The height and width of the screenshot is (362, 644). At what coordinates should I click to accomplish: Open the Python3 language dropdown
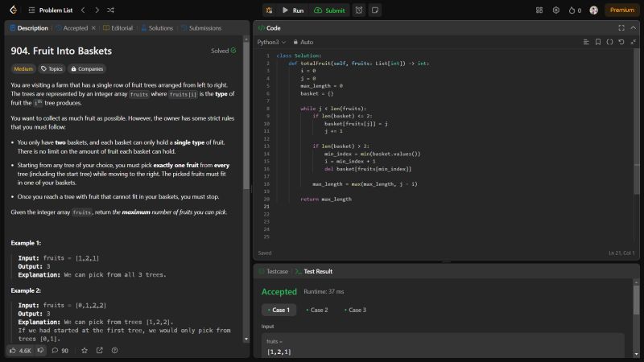[270, 41]
